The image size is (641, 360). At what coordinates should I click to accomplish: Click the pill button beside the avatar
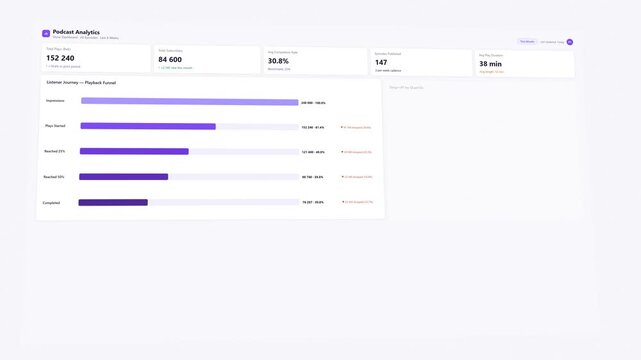[527, 42]
